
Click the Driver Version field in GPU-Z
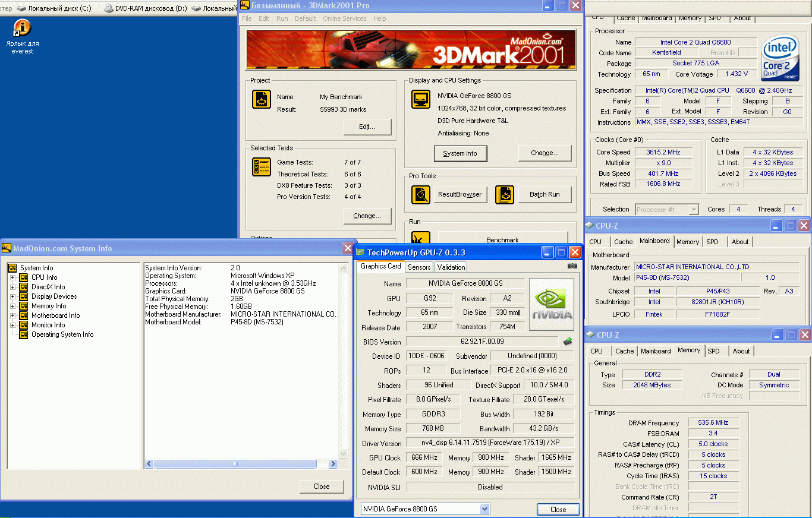pyautogui.click(x=490, y=443)
